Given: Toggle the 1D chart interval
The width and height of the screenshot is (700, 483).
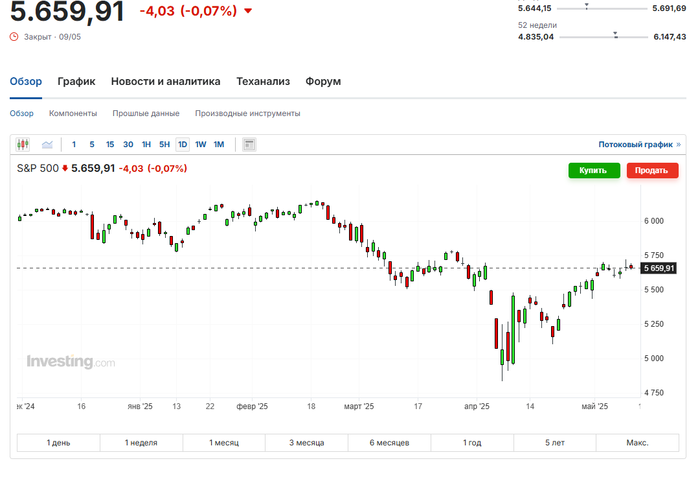Looking at the screenshot, I should tap(182, 145).
